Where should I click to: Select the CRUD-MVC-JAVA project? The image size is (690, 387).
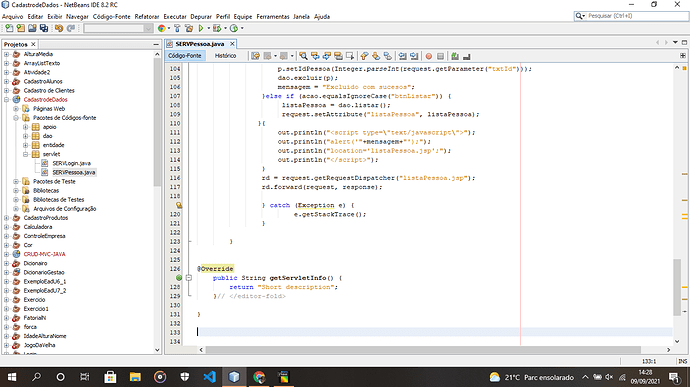(44, 254)
